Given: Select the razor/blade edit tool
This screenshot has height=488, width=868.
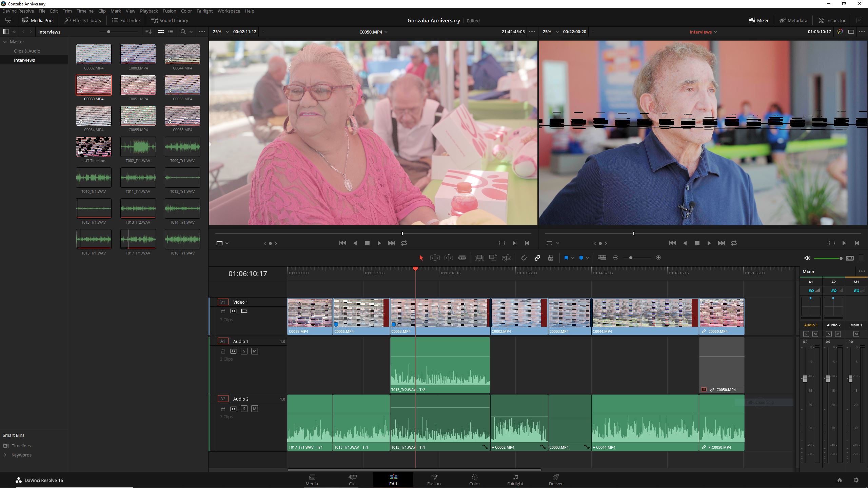Looking at the screenshot, I should pyautogui.click(x=462, y=258).
